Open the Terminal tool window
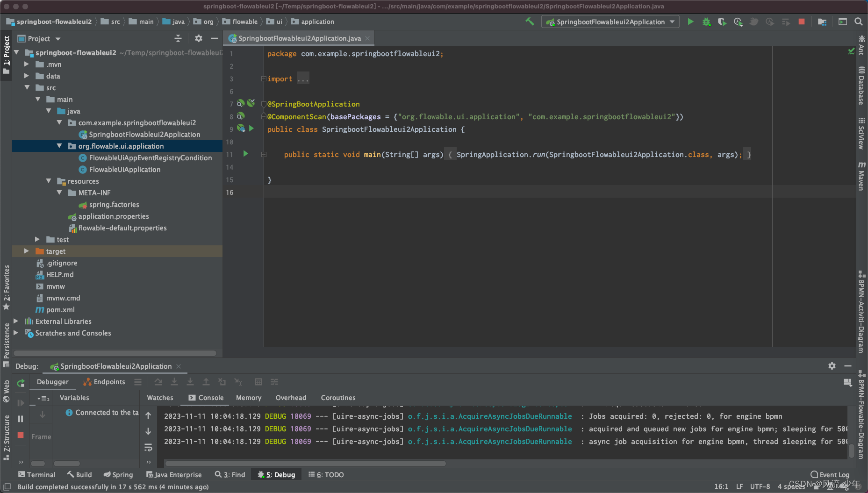 coord(36,474)
